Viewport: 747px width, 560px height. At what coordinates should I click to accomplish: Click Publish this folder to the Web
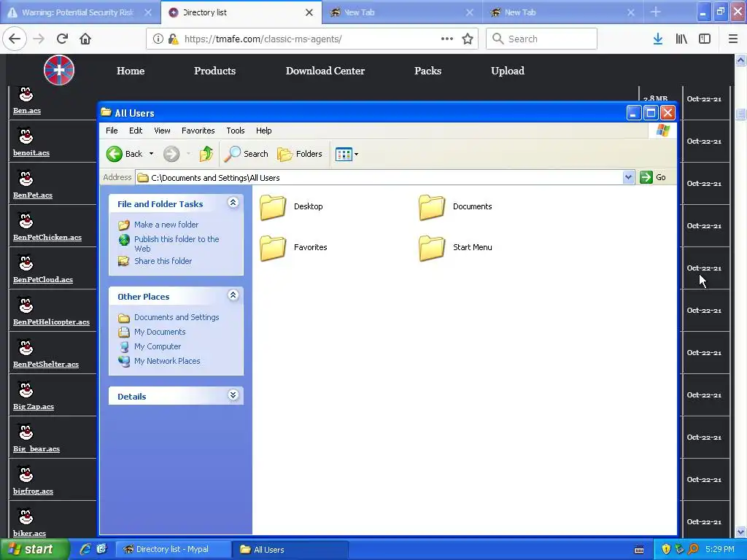point(177,244)
